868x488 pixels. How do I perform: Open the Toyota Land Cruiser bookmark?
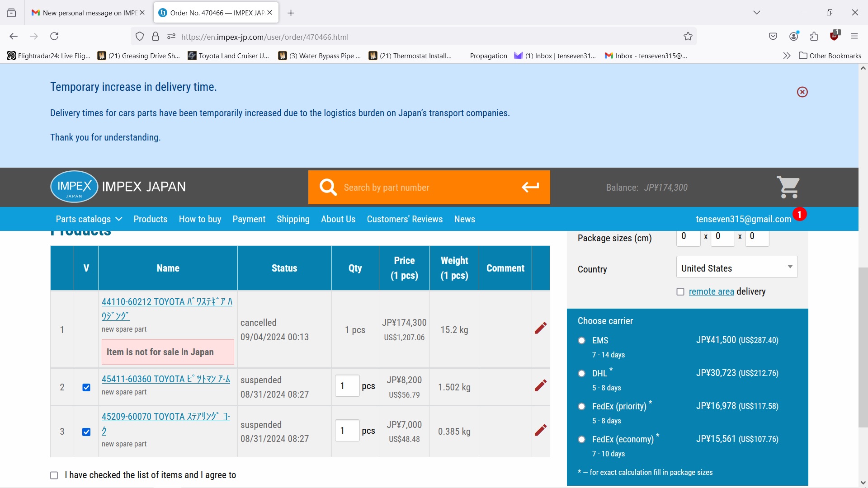229,56
